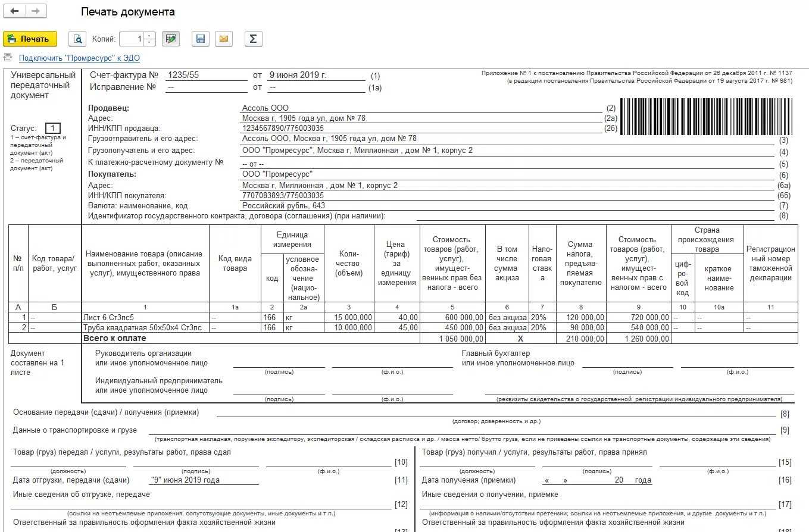Viewport: 809px width, 532px height.
Task: Select quantity cell 15 000,000
Action: [349, 318]
